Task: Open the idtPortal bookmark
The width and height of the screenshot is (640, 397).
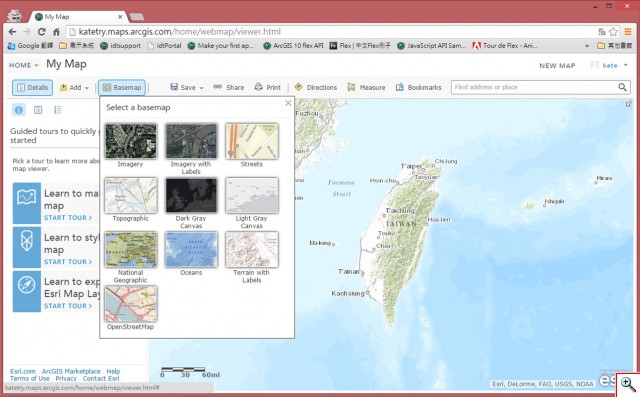Action: click(164, 46)
